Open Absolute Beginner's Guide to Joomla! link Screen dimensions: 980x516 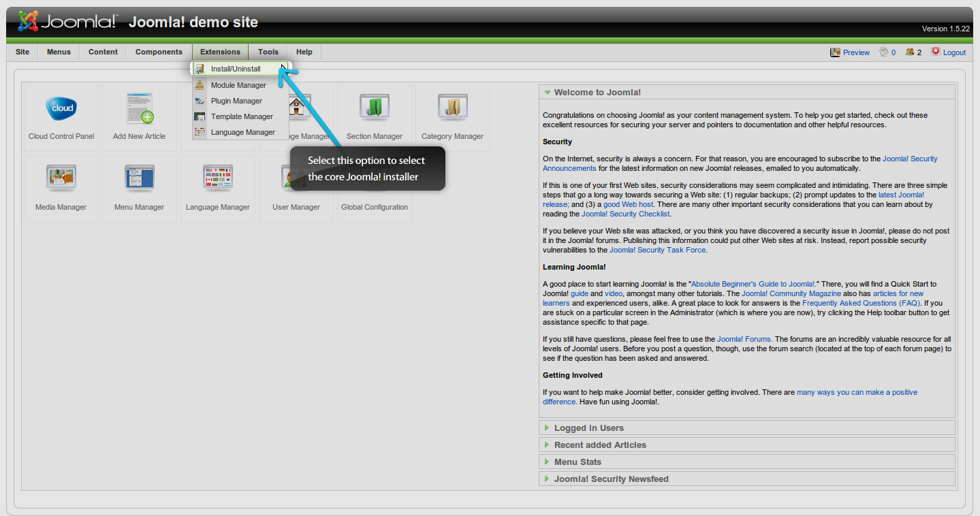click(754, 284)
